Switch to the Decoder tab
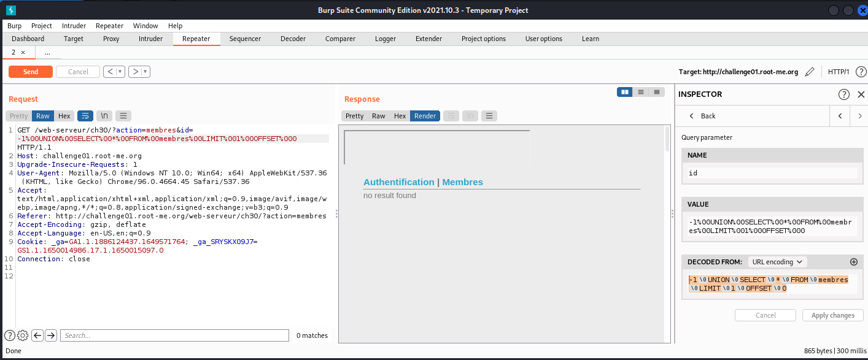Viewport: 868px width, 360px height. (x=293, y=39)
